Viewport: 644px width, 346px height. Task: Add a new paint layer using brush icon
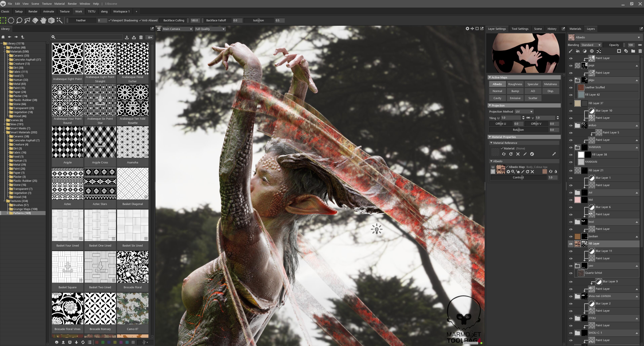pyautogui.click(x=571, y=51)
